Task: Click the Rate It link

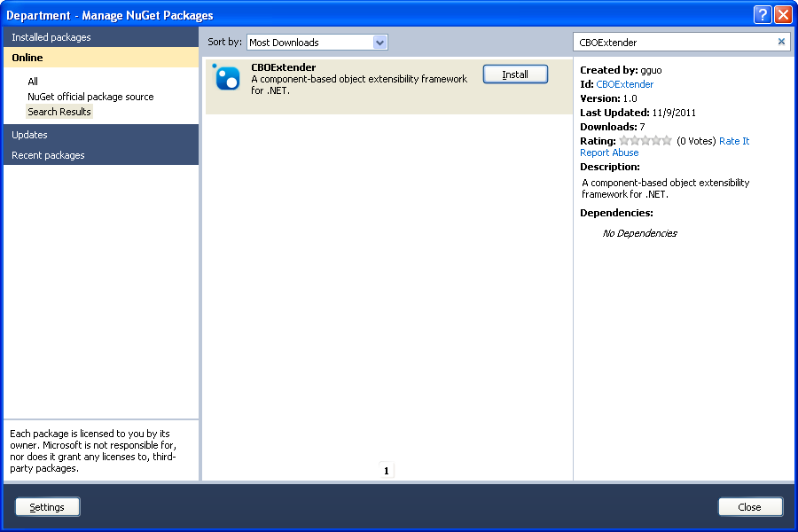Action: (x=734, y=141)
